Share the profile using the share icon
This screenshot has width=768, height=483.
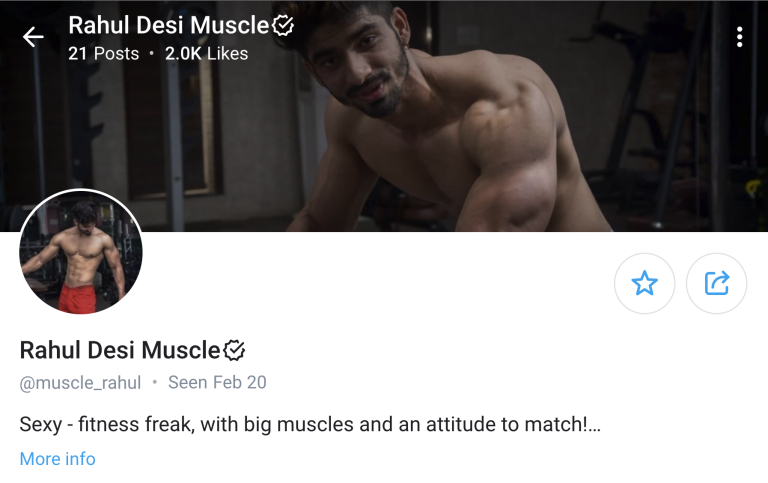coord(717,283)
